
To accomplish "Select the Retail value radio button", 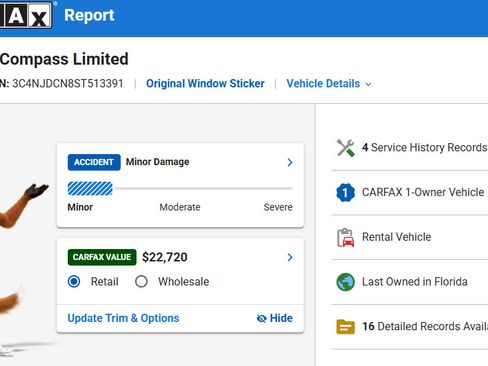I will 74,282.
